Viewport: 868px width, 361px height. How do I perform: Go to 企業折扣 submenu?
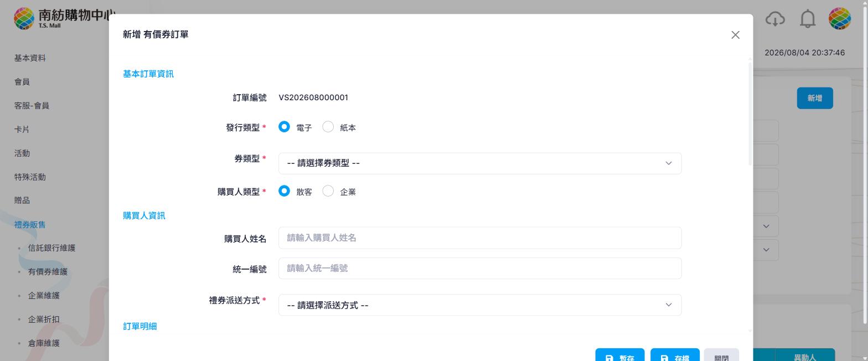tap(44, 319)
